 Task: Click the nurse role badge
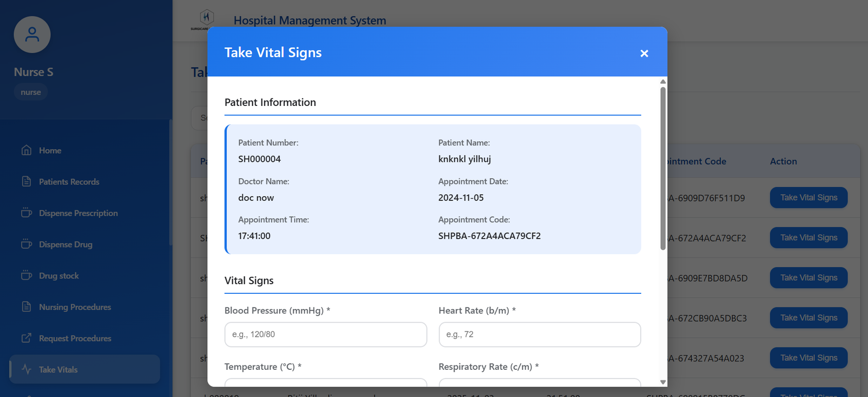(31, 92)
